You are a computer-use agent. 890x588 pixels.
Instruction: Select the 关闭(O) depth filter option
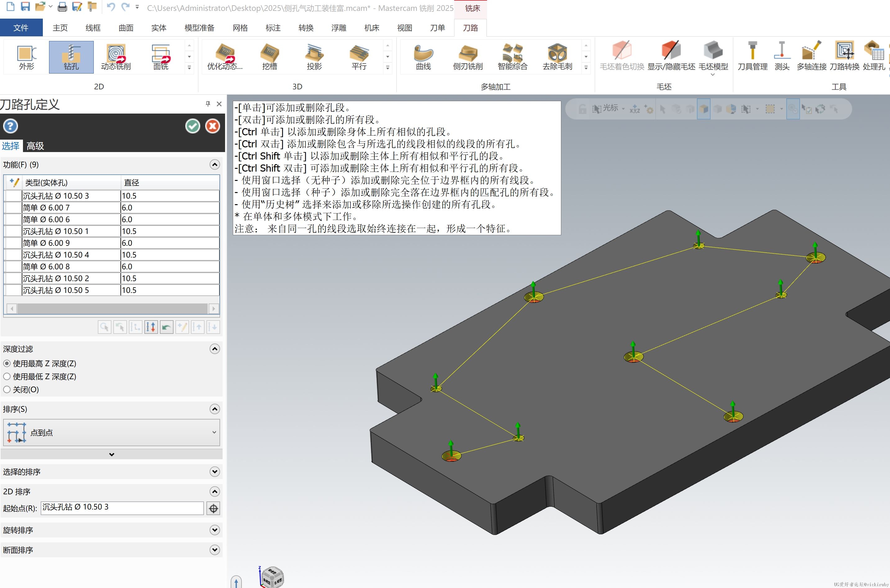[7, 390]
